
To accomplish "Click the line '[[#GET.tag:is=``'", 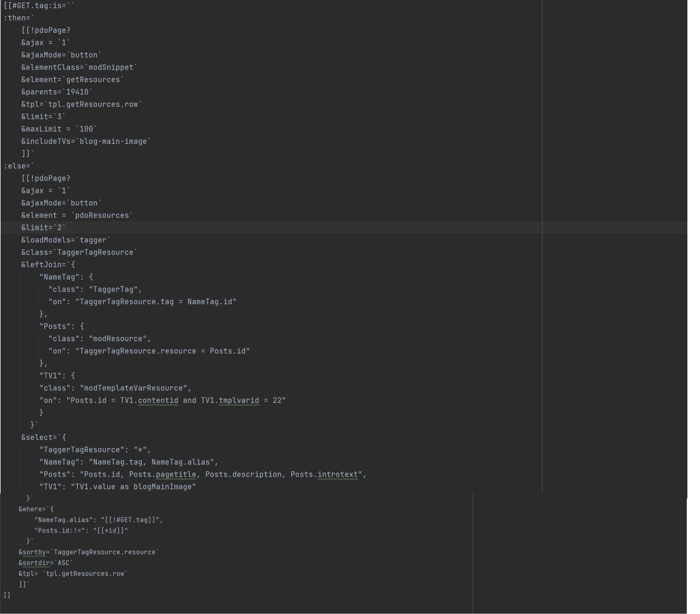I will click(39, 5).
